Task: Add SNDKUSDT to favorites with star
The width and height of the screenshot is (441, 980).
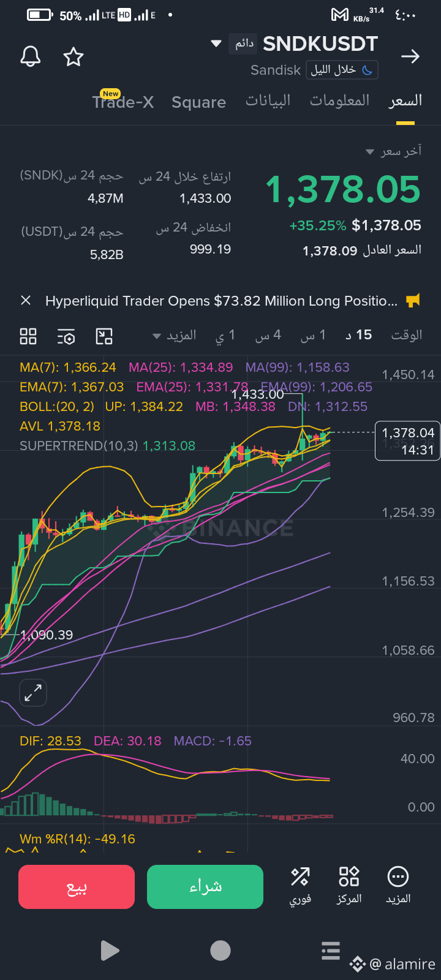Action: (73, 57)
